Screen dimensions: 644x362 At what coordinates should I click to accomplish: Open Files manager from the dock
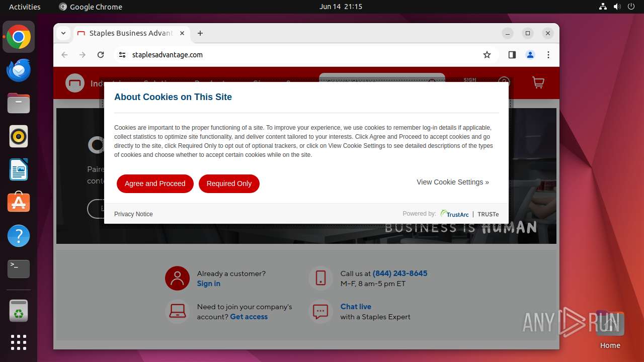point(19,103)
